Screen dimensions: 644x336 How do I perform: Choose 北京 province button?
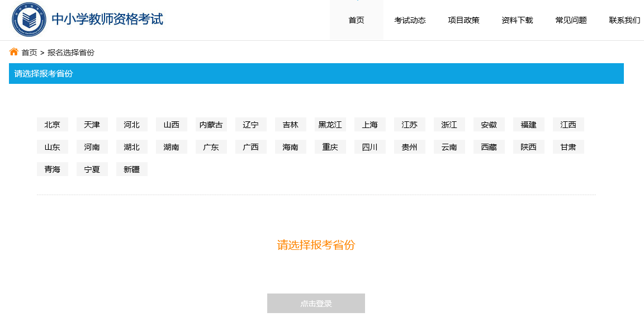52,125
